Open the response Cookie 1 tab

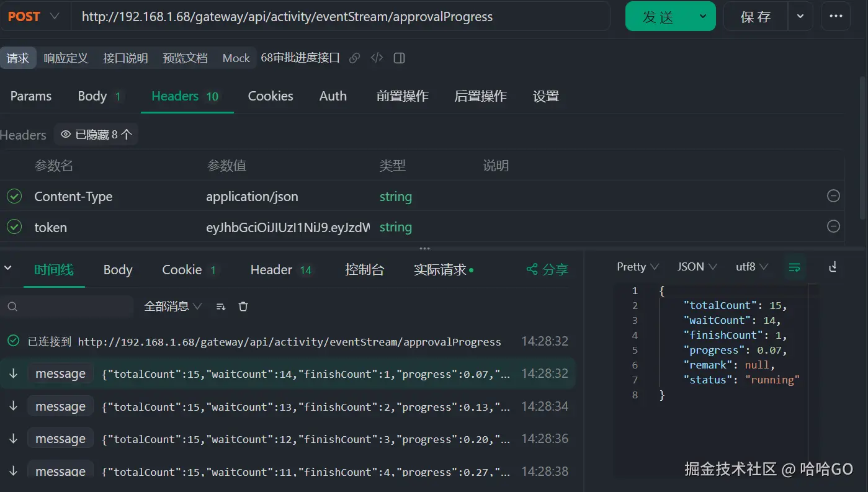coord(189,270)
